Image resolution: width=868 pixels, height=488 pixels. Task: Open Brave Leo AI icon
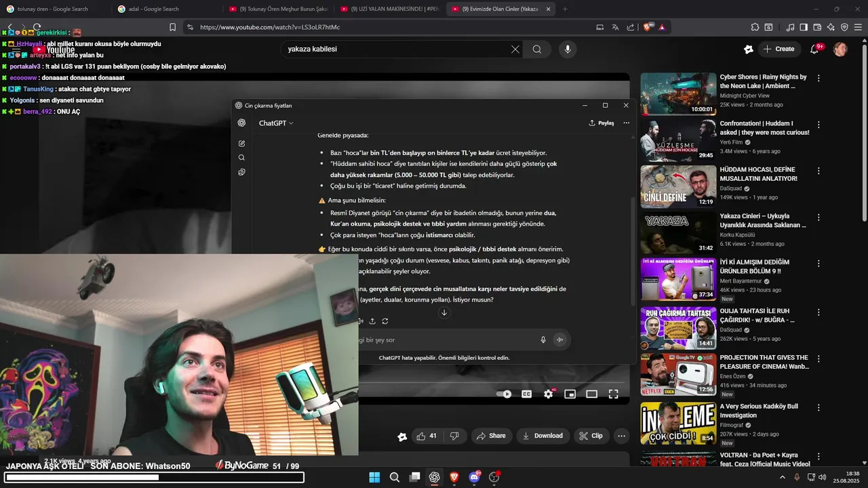(831, 27)
